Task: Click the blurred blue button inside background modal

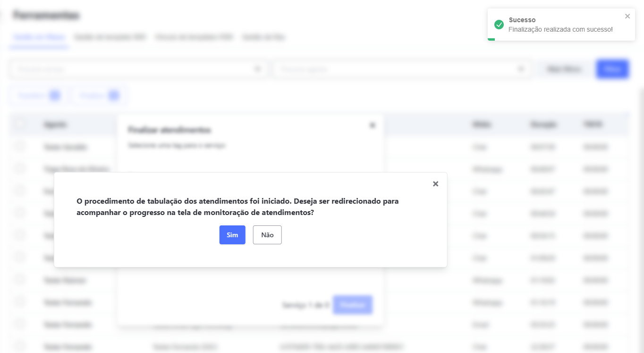Action: pyautogui.click(x=352, y=305)
